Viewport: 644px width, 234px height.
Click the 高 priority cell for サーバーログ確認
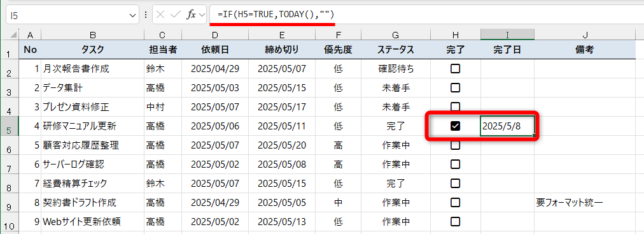338,164
